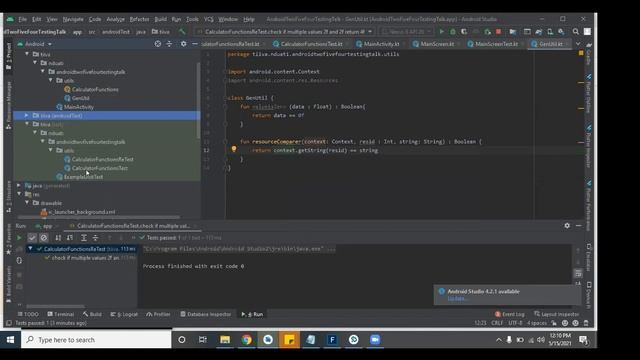Expand the java (generated) folder
This screenshot has width=640, height=360.
tap(19, 185)
